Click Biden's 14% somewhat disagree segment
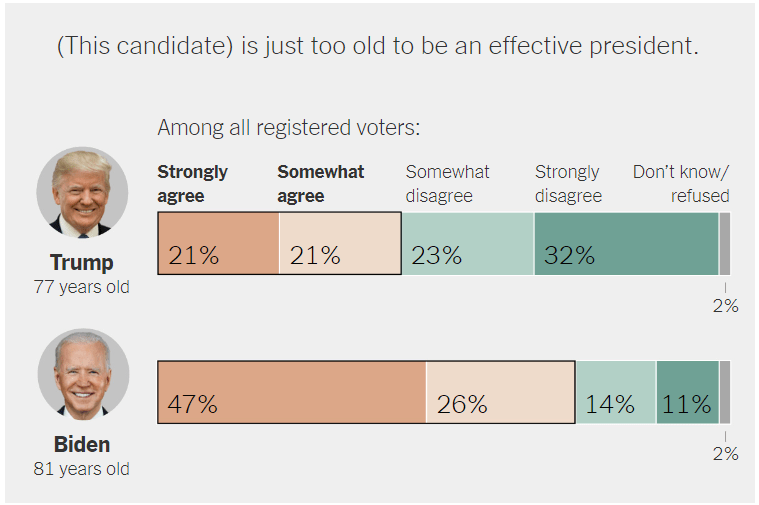Viewport: 759px width, 505px height. point(616,391)
